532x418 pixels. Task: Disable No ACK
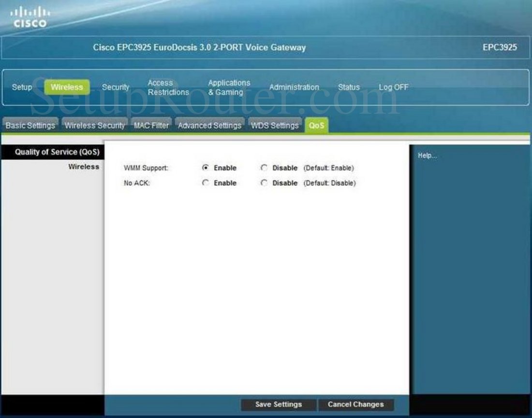264,183
